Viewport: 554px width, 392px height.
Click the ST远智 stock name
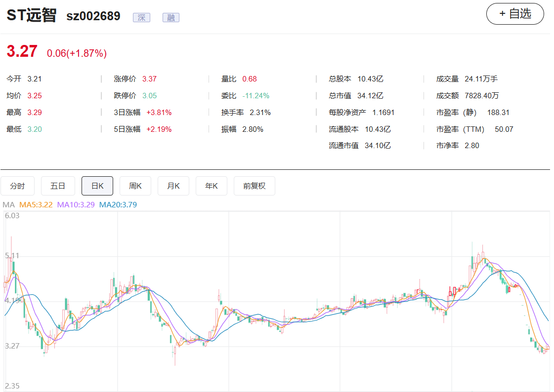coord(32,16)
